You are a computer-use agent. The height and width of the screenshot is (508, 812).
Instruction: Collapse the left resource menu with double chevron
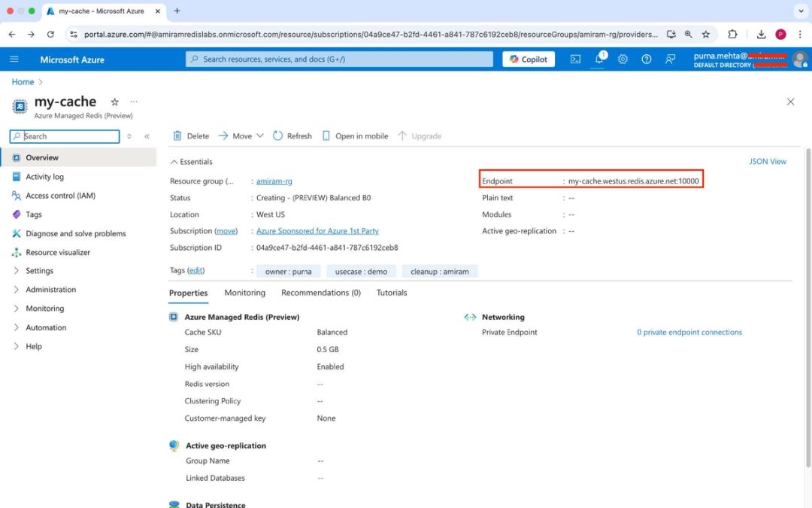(146, 136)
